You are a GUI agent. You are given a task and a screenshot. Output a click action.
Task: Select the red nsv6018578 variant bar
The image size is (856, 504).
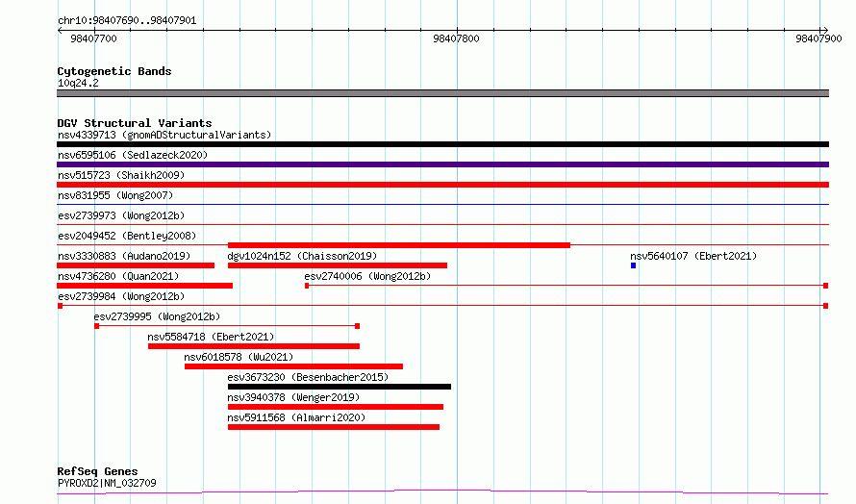pyautogui.click(x=293, y=366)
